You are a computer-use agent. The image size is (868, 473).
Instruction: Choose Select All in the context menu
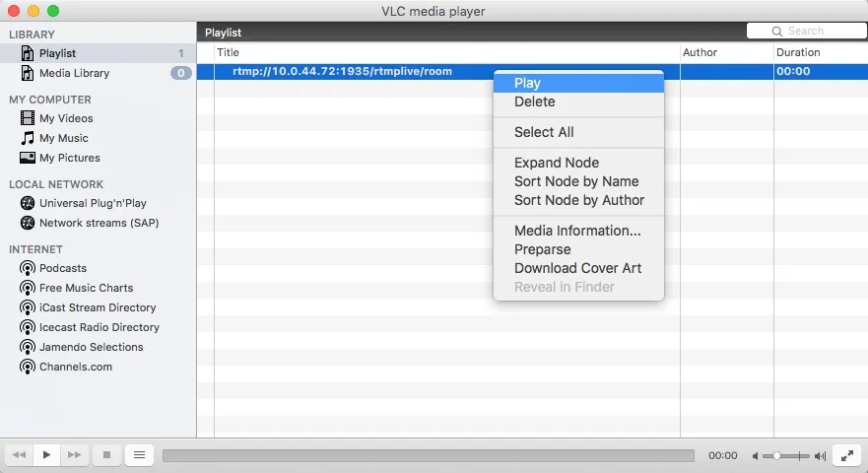[578, 132]
